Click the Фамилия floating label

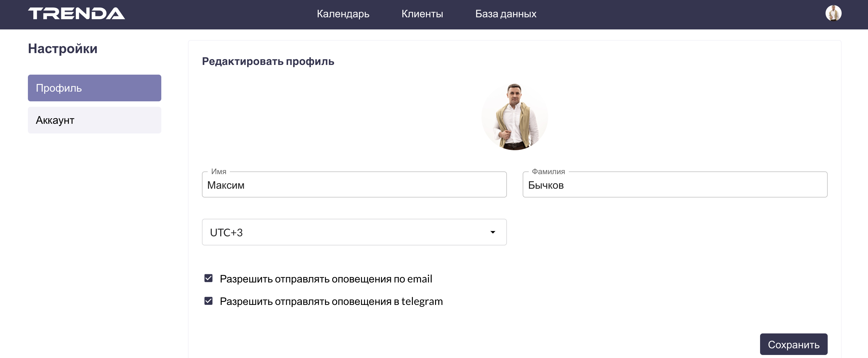(x=548, y=172)
